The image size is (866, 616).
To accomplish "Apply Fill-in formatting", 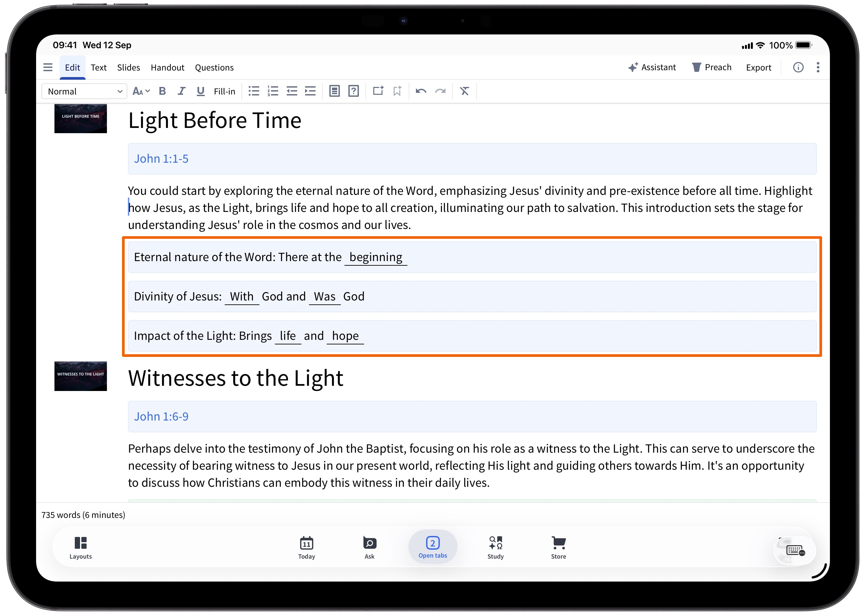I will click(x=224, y=92).
